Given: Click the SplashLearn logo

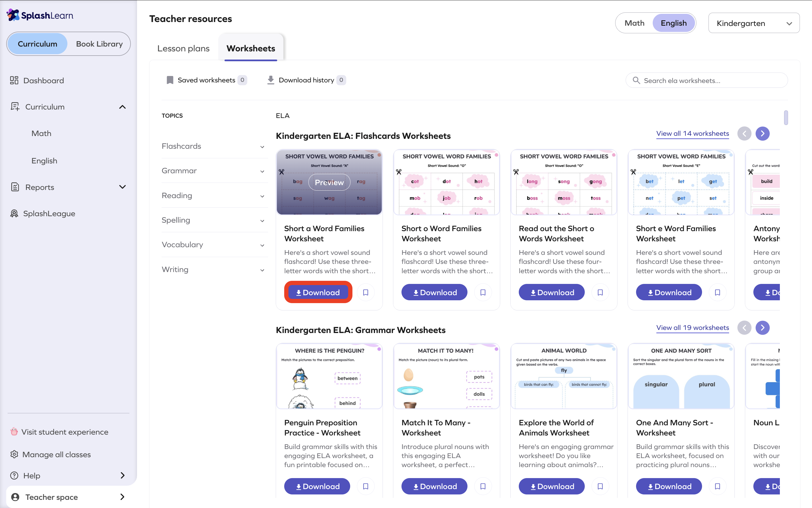Looking at the screenshot, I should coord(40,15).
